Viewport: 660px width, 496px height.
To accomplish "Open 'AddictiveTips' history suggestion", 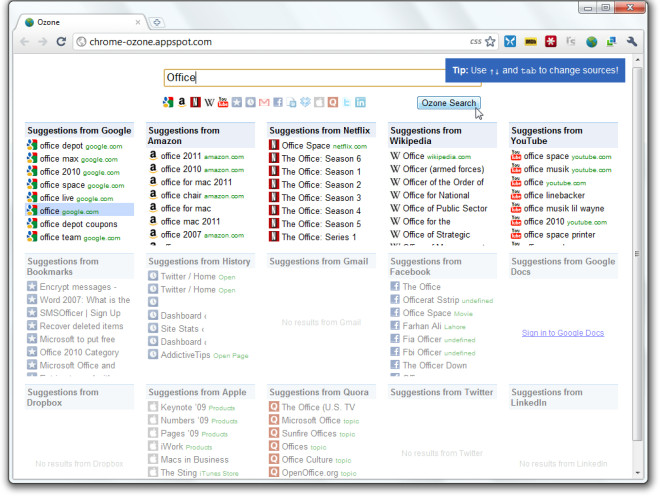I will tap(201, 355).
